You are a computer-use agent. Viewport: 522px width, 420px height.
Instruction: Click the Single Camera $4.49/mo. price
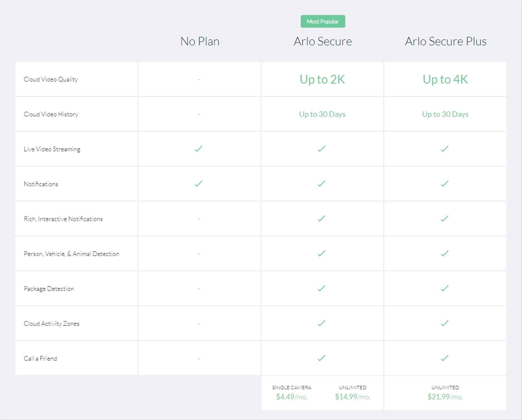click(292, 397)
